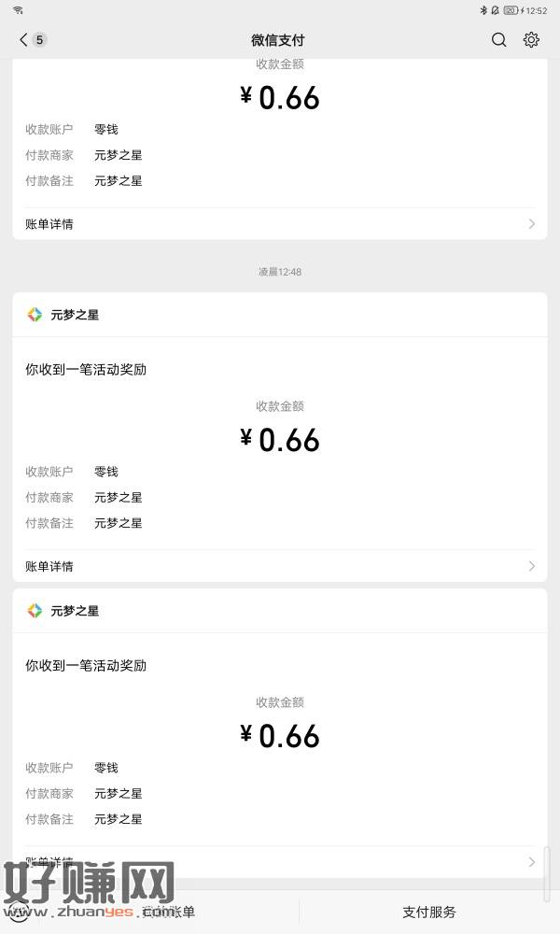The height and width of the screenshot is (934, 560).
Task: Tap the battery indicator in status bar
Action: coord(511,10)
